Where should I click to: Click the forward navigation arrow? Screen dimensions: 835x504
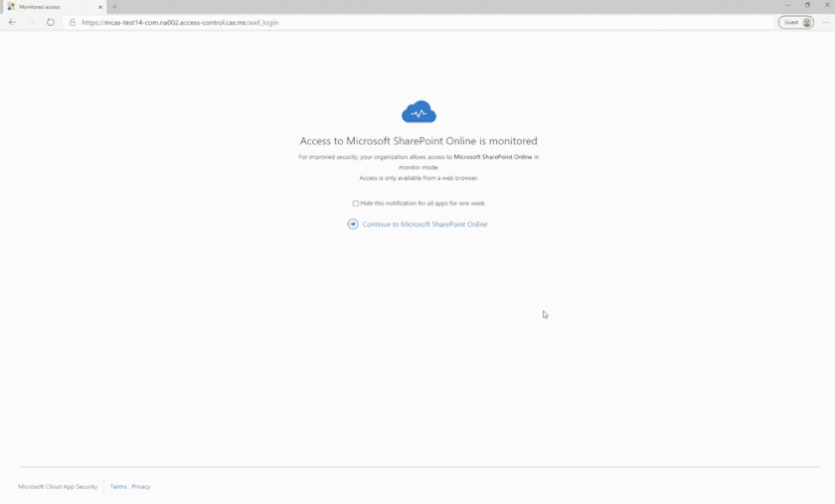[32, 23]
